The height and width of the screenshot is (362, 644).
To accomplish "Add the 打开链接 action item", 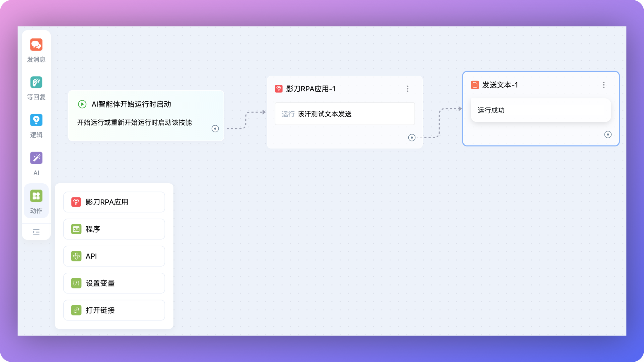I will pos(114,310).
